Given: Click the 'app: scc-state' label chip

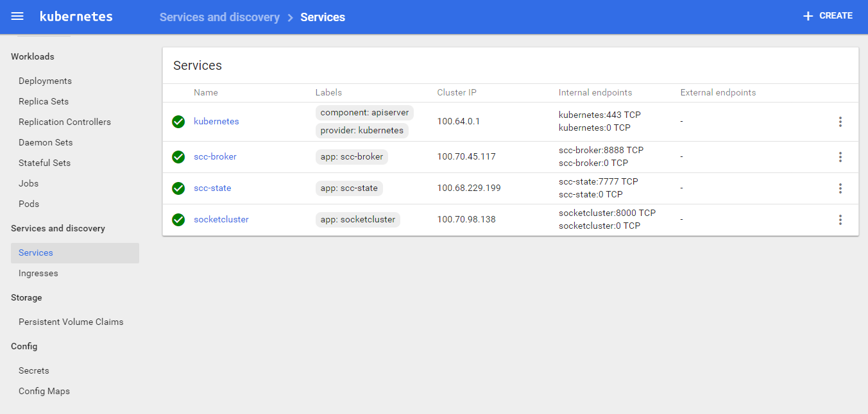Looking at the screenshot, I should pyautogui.click(x=349, y=188).
